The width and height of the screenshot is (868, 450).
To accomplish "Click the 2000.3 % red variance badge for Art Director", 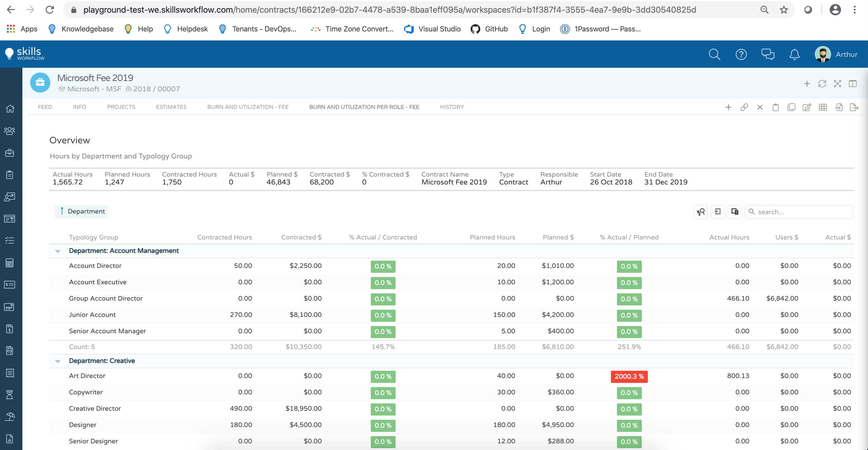I will [x=629, y=377].
